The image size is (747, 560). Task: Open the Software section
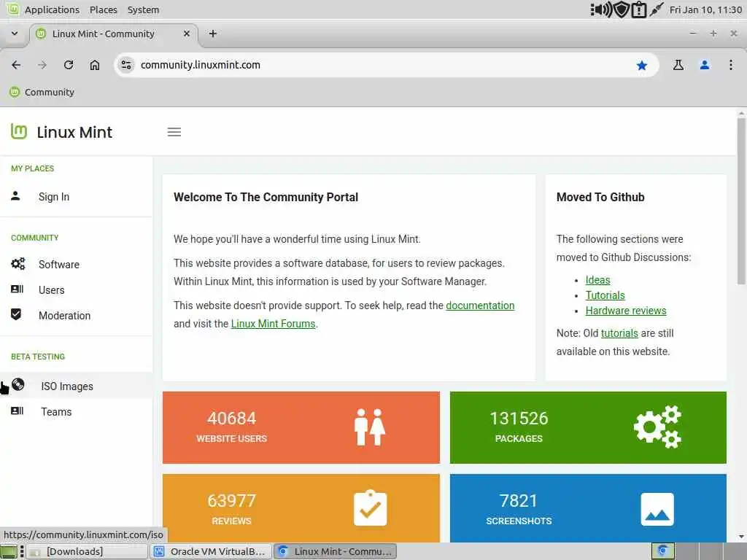[59, 264]
